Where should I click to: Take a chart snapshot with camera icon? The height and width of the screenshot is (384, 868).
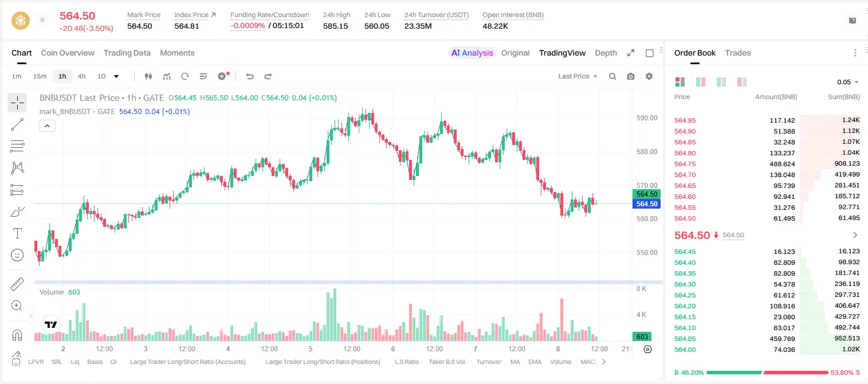tap(631, 76)
